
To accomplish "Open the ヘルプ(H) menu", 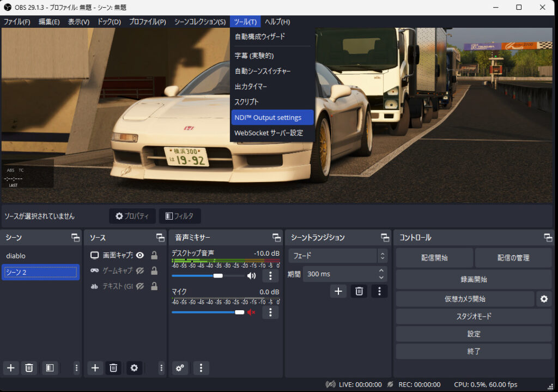I will pyautogui.click(x=277, y=22).
